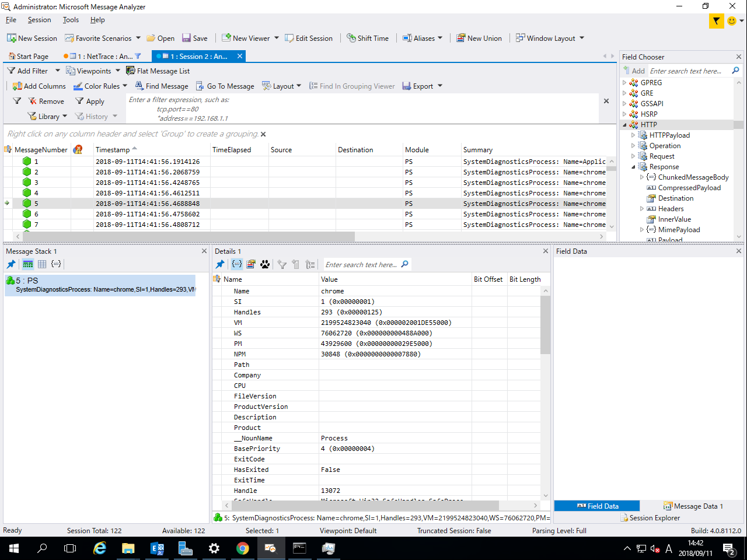Toggle the Flat Message List view
Image resolution: width=747 pixels, height=560 pixels.
[x=158, y=71]
